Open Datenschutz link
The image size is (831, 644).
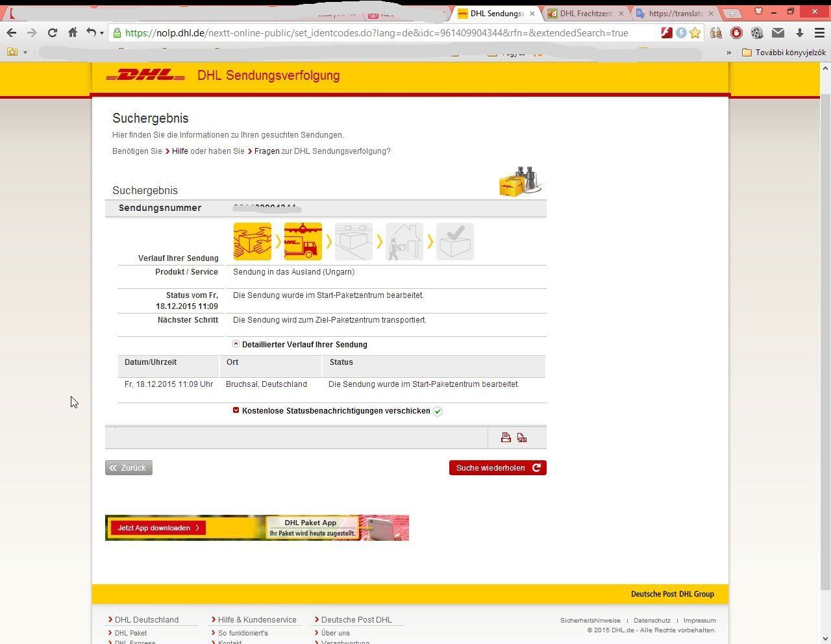point(652,621)
